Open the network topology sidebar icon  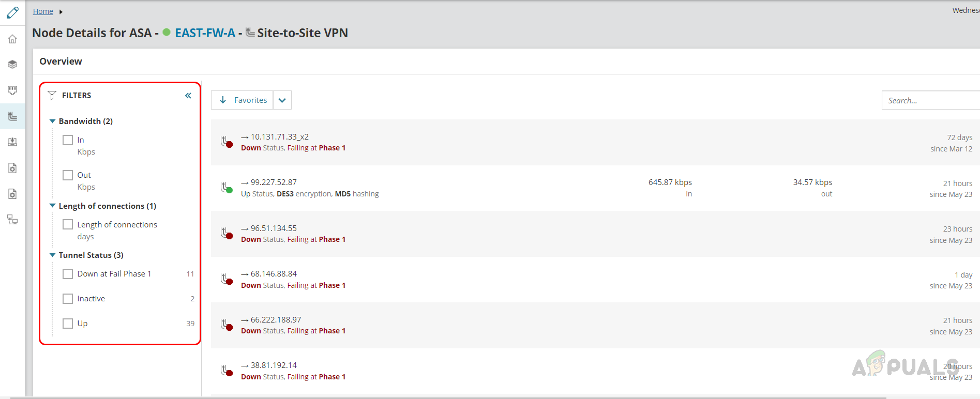pyautogui.click(x=12, y=219)
